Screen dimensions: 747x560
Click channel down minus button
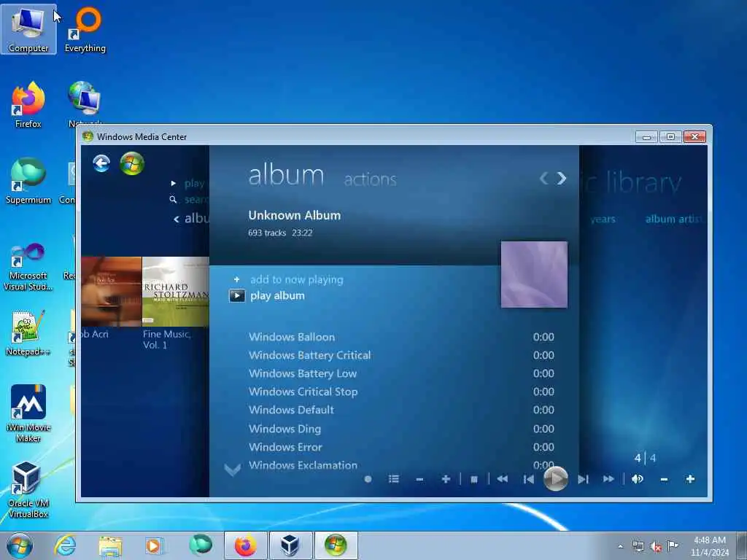[419, 480]
